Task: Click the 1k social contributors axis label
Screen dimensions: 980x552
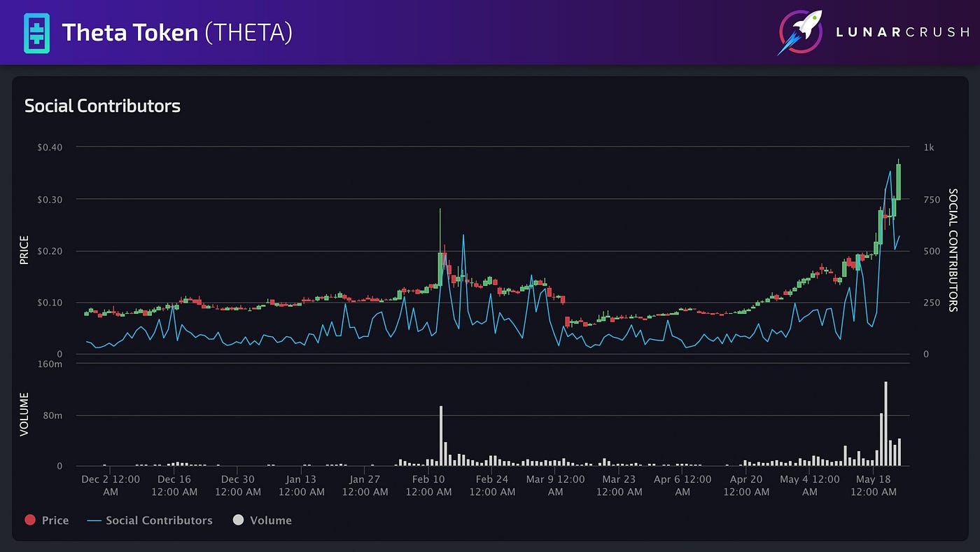Action: click(929, 147)
